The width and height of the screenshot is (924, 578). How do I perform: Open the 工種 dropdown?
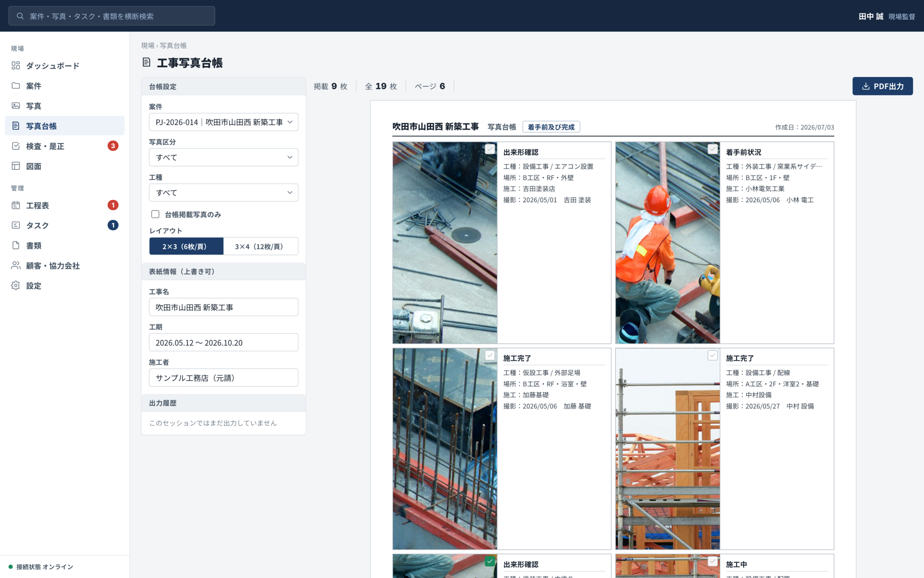[x=224, y=193]
